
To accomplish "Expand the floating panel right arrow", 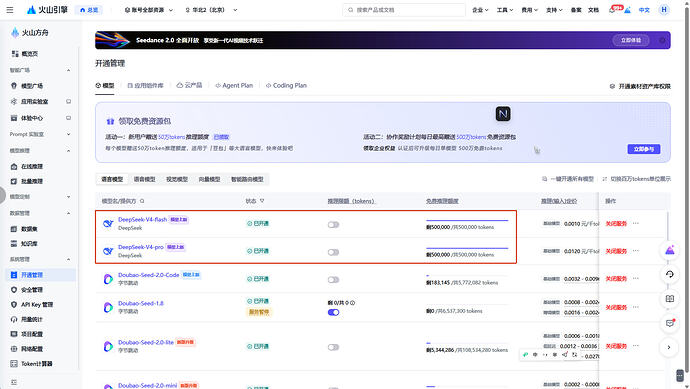I will (x=669, y=348).
